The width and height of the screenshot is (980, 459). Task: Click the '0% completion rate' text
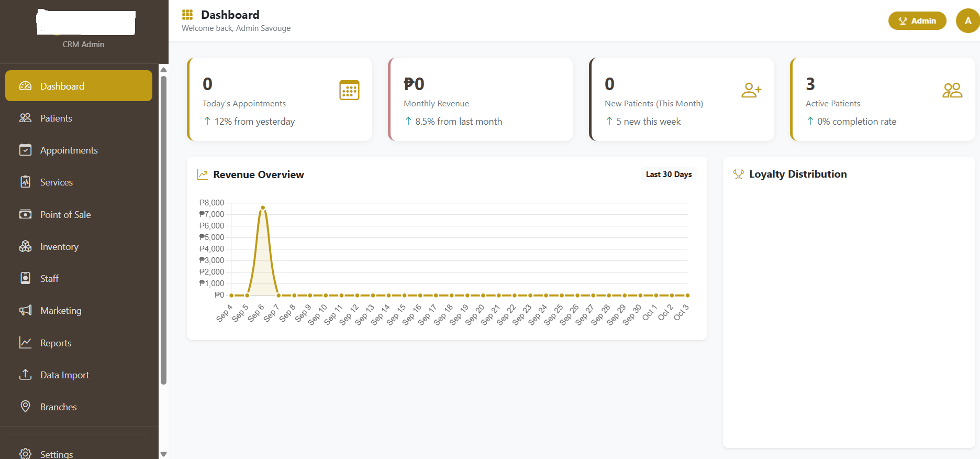click(x=856, y=122)
